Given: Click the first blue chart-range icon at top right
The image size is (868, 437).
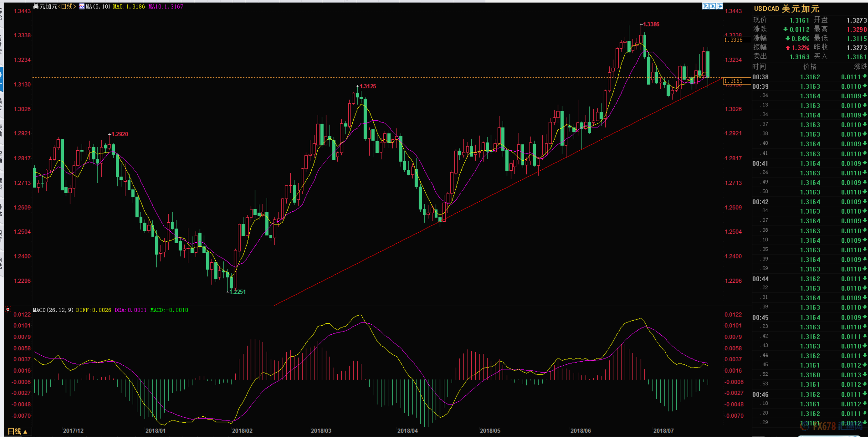Looking at the screenshot, I should coord(706,6).
